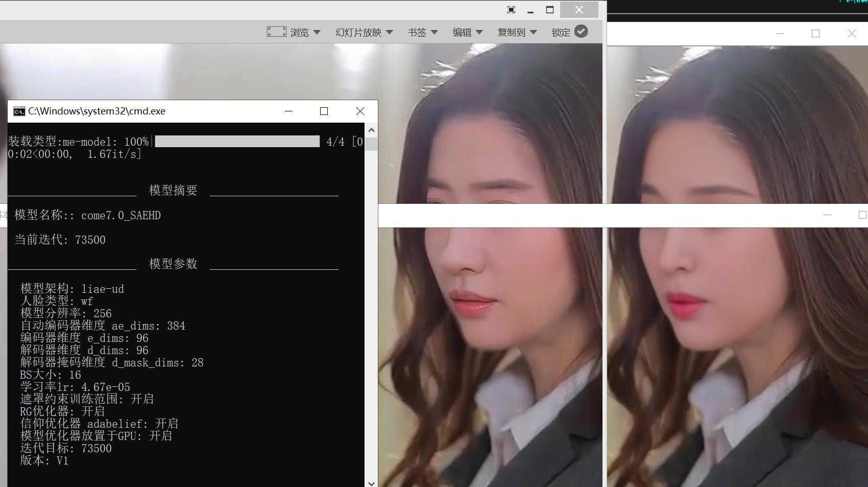The image size is (868, 487).
Task: Maximize the image viewer window
Action: (x=550, y=10)
